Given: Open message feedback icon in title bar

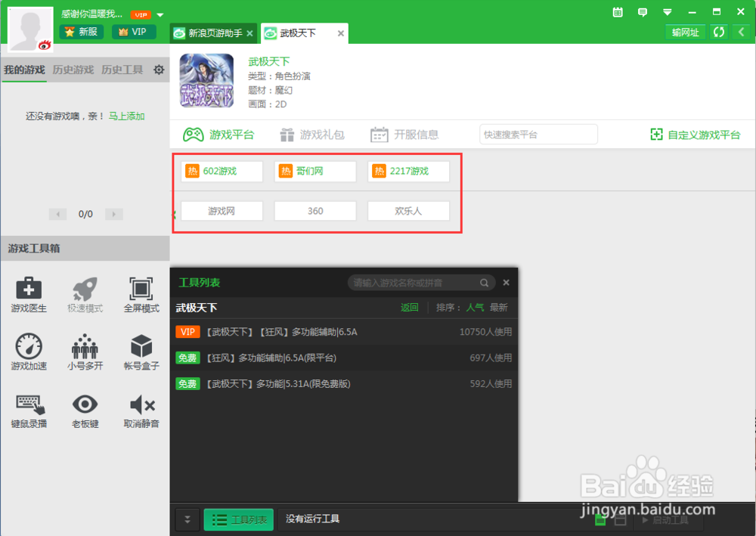Looking at the screenshot, I should tap(642, 12).
